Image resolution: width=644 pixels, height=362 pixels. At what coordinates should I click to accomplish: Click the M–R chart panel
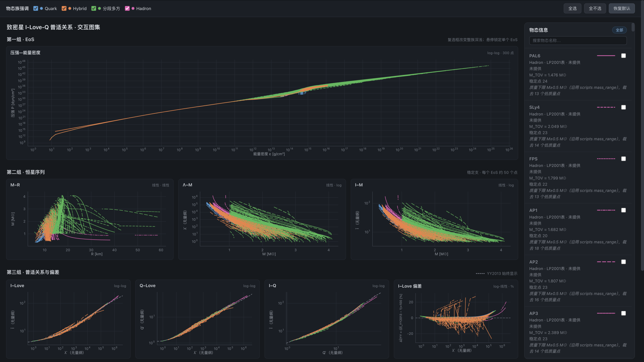tap(90, 219)
